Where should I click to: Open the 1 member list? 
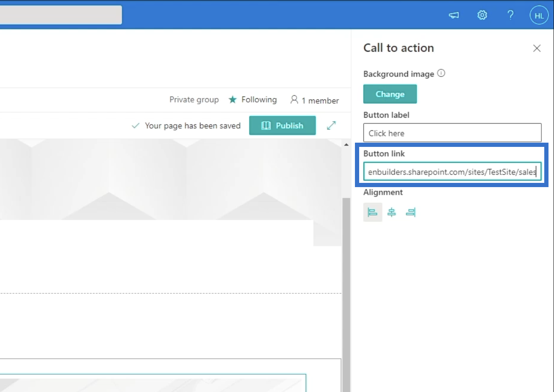pyautogui.click(x=315, y=100)
